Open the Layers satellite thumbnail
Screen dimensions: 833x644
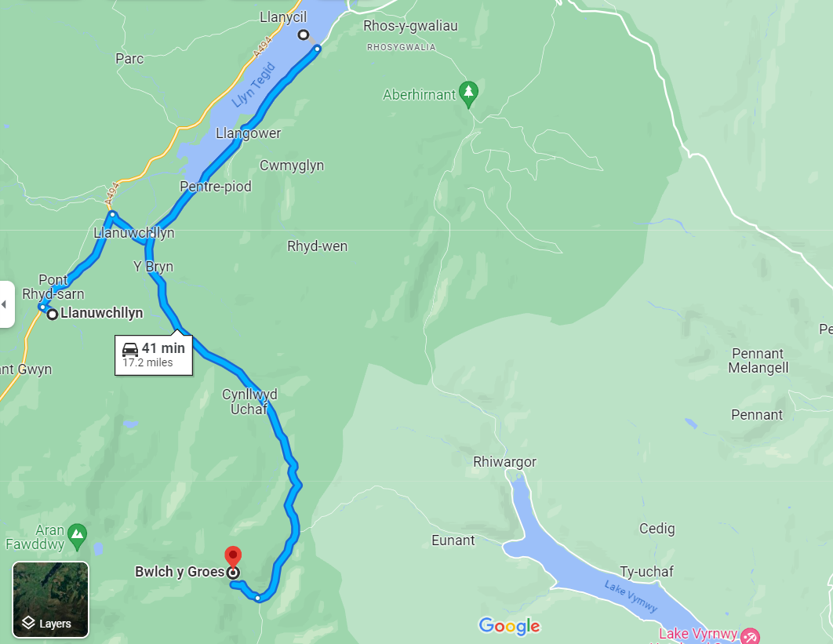(x=50, y=599)
